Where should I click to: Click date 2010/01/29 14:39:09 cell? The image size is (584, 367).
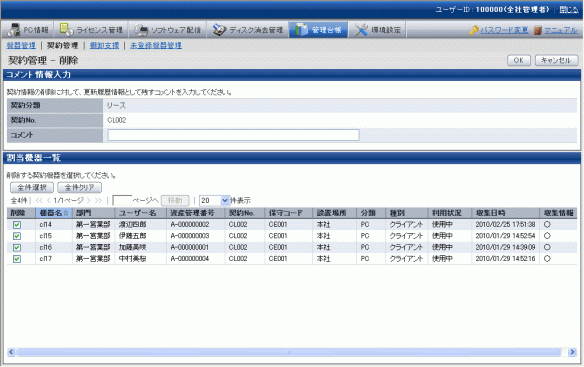click(505, 247)
